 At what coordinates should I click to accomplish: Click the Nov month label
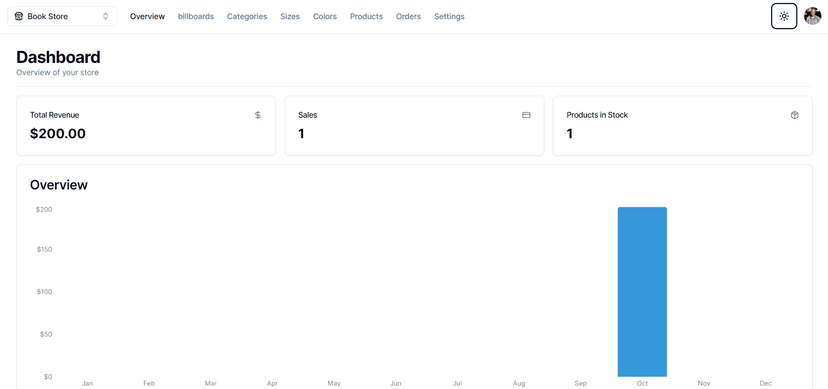coord(704,384)
